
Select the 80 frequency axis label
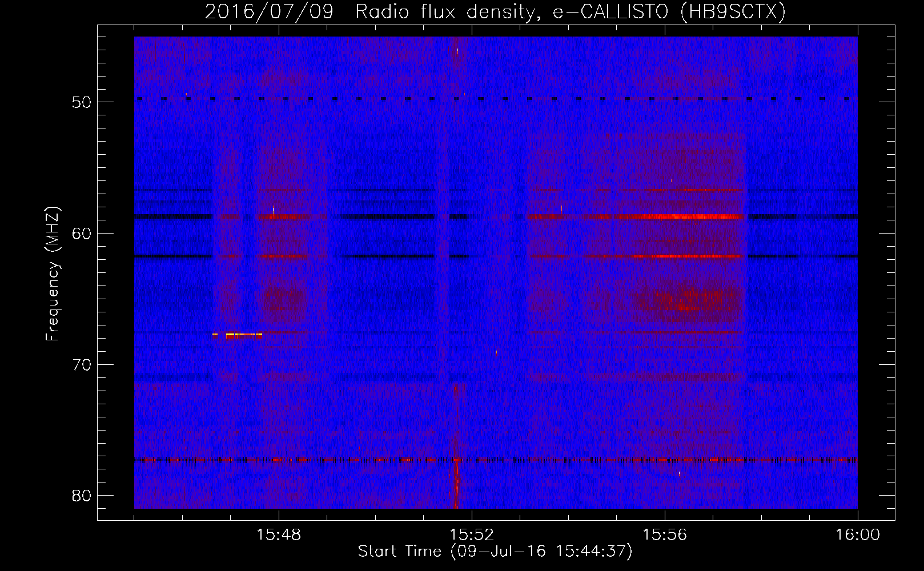(x=82, y=495)
